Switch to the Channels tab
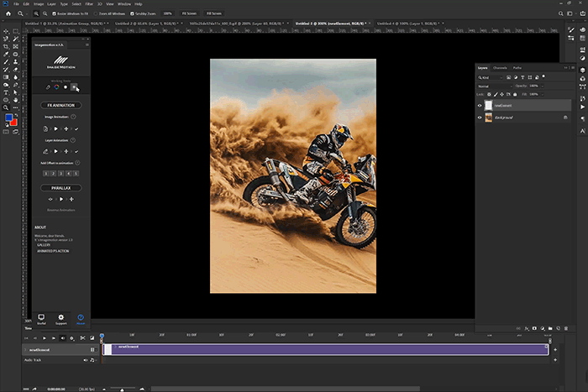 coord(500,67)
